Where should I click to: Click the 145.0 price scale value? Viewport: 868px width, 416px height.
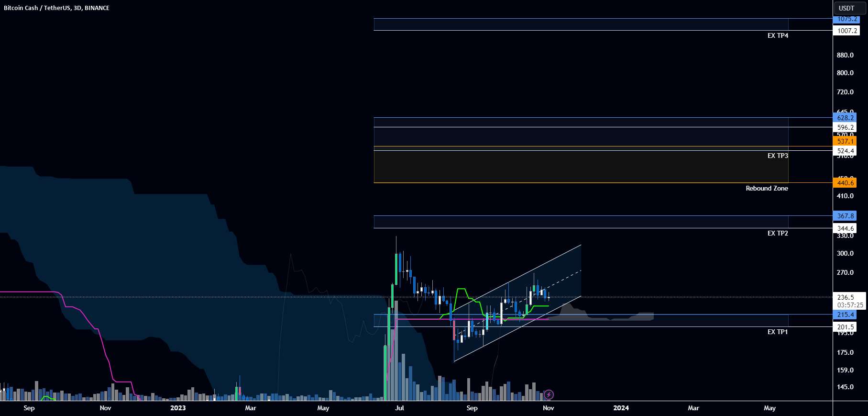(845, 387)
